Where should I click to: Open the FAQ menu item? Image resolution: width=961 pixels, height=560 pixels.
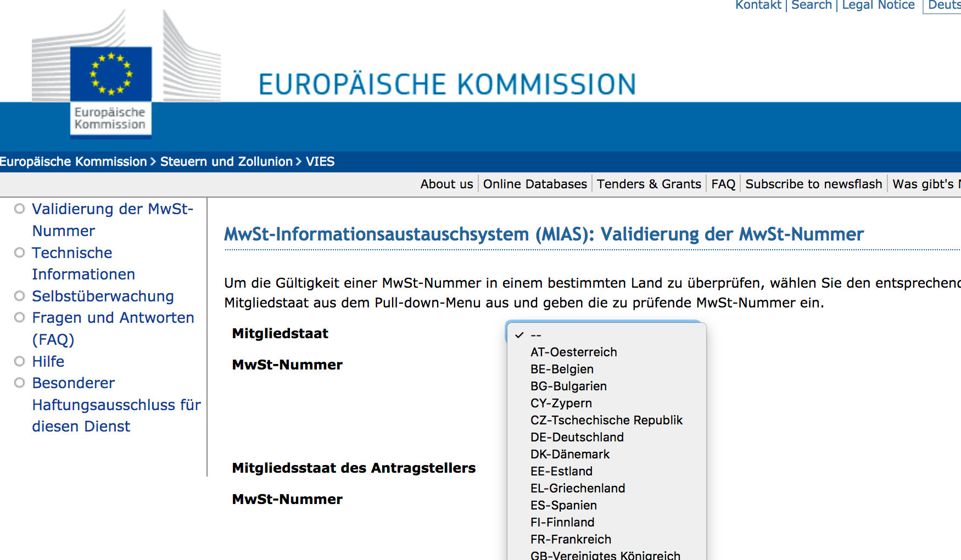723,184
